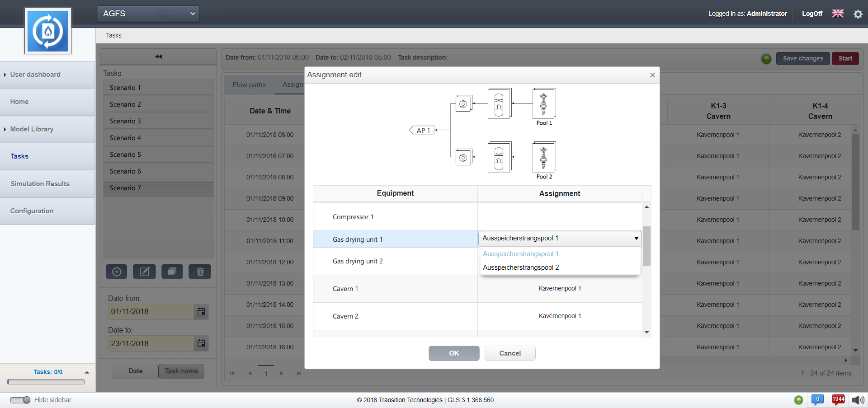The width and height of the screenshot is (868, 408).
Task: Toggle the Hide sidebar switch
Action: (x=20, y=400)
